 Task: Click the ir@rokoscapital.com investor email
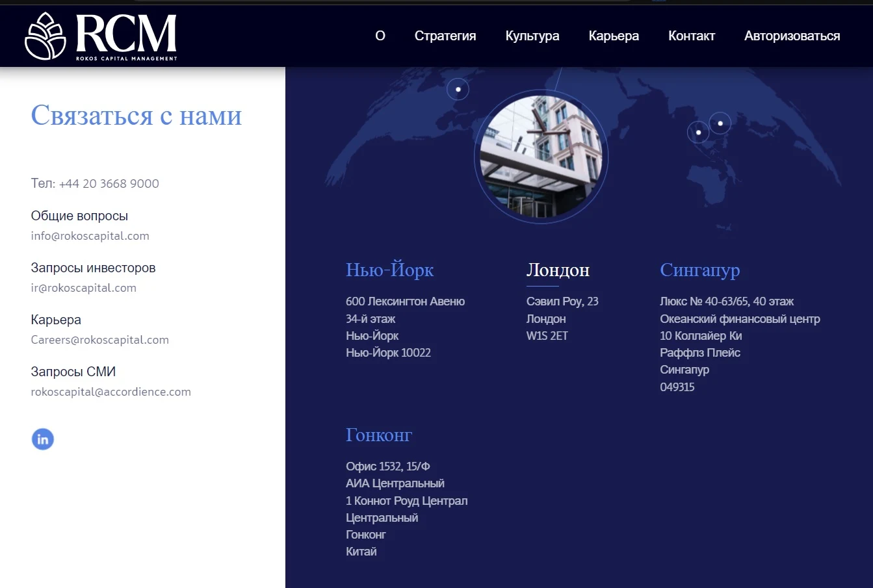(x=83, y=288)
